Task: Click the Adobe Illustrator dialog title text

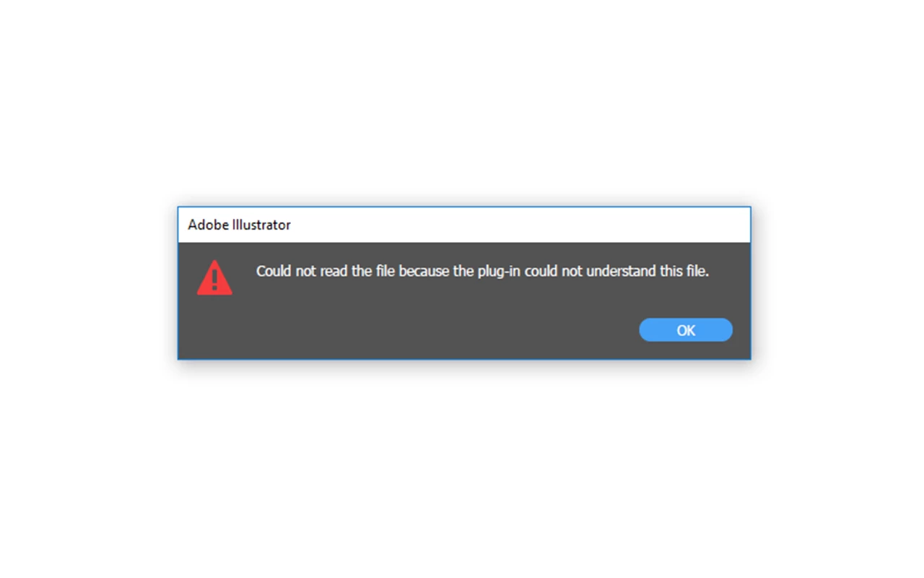Action: (x=239, y=225)
